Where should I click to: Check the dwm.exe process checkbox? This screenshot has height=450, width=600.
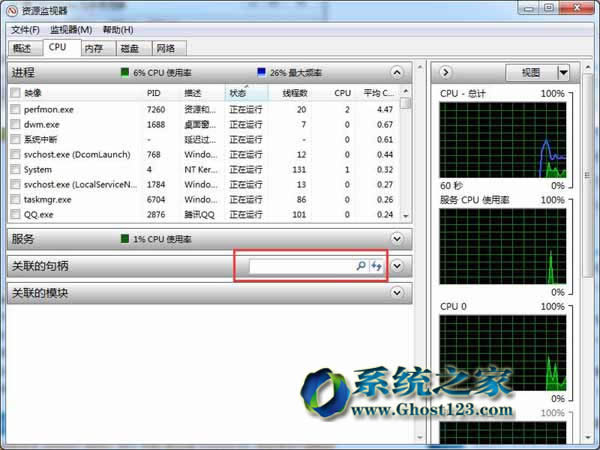[15, 124]
